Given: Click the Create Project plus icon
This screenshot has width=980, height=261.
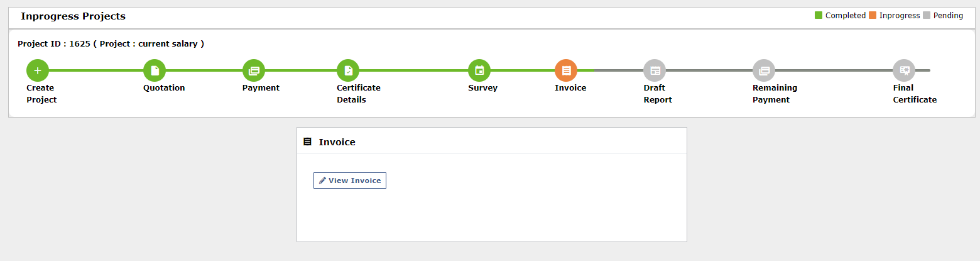Looking at the screenshot, I should click(x=37, y=70).
